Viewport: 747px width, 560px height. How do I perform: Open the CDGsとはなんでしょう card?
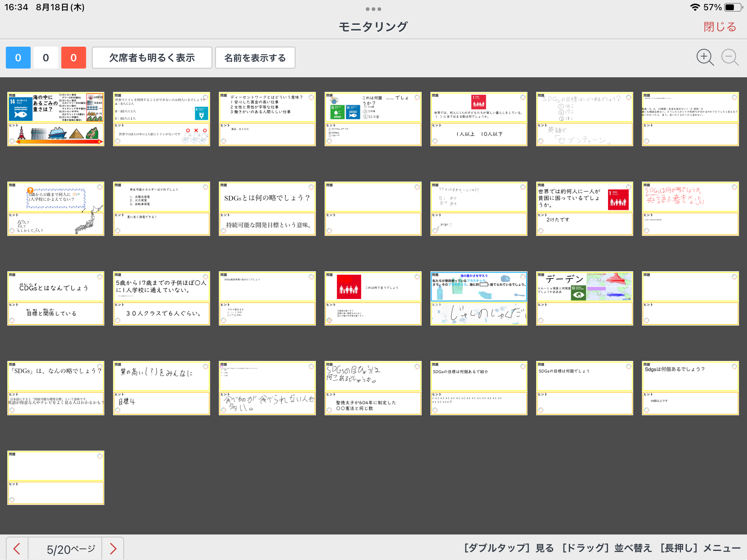[55, 298]
